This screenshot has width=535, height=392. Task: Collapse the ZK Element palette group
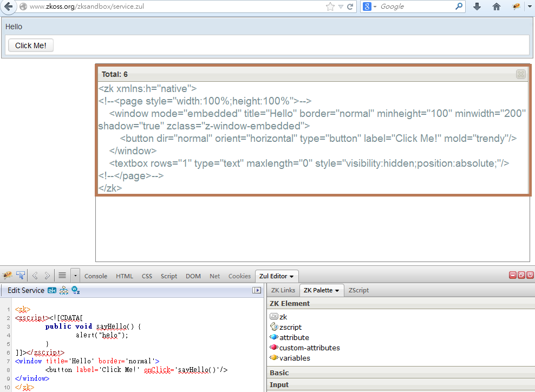[401, 303]
